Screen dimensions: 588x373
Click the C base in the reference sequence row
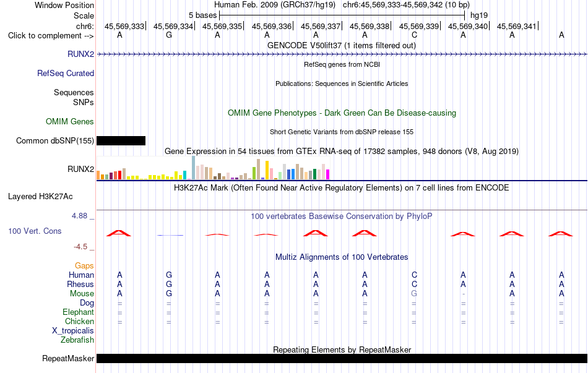[414, 35]
